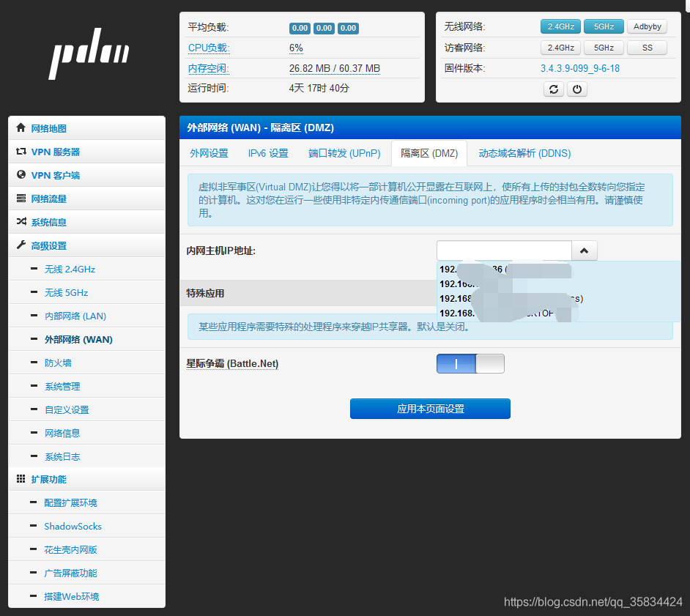690x616 pixels.
Task: Open 无线 5GHz settings
Action: click(86, 292)
